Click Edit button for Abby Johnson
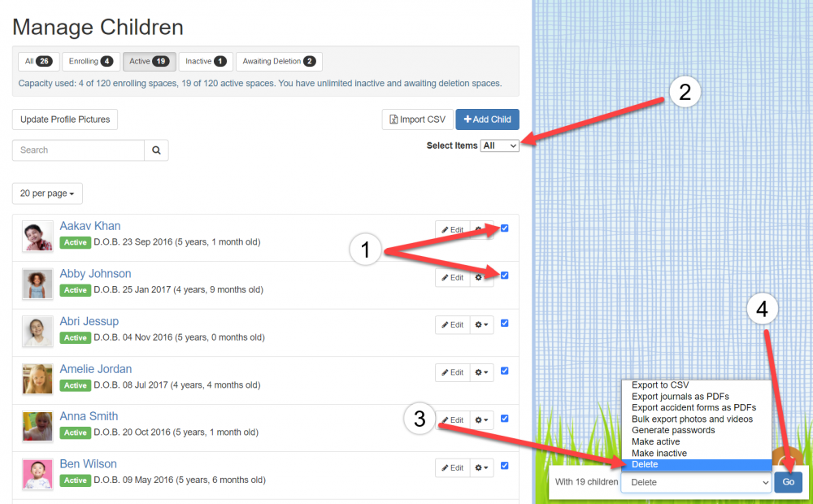Viewport: 813px width, 504px height. (453, 277)
